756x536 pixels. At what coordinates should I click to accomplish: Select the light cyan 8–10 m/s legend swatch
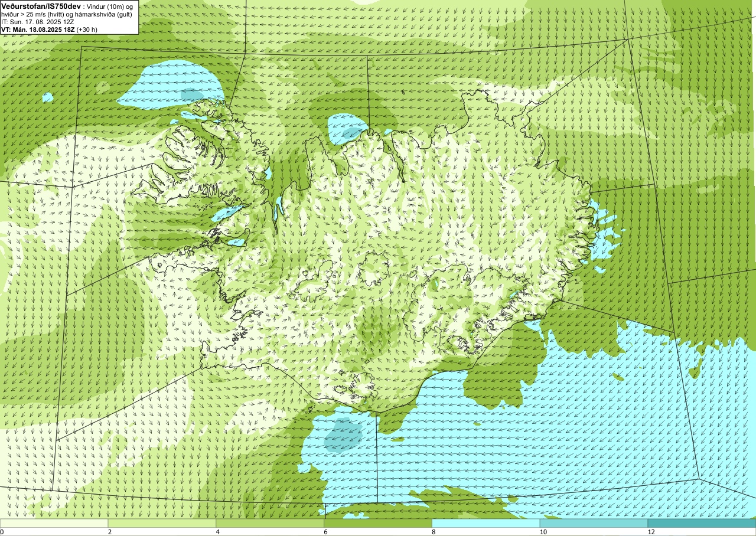[486, 523]
